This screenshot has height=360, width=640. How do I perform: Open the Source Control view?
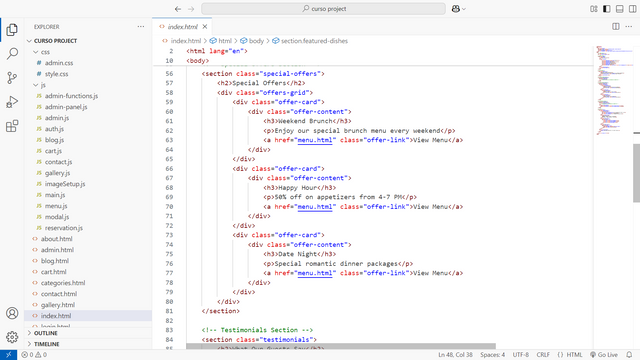pyautogui.click(x=12, y=78)
